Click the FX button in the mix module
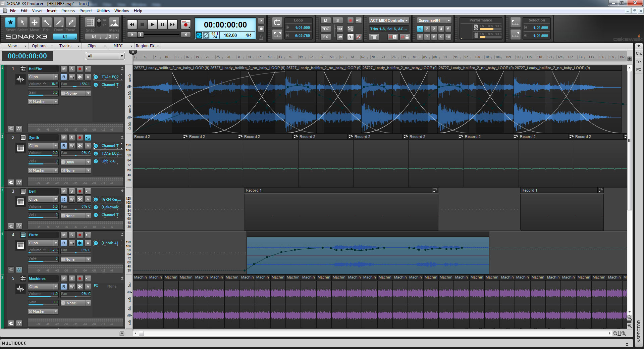The height and width of the screenshot is (349, 644). tap(325, 37)
